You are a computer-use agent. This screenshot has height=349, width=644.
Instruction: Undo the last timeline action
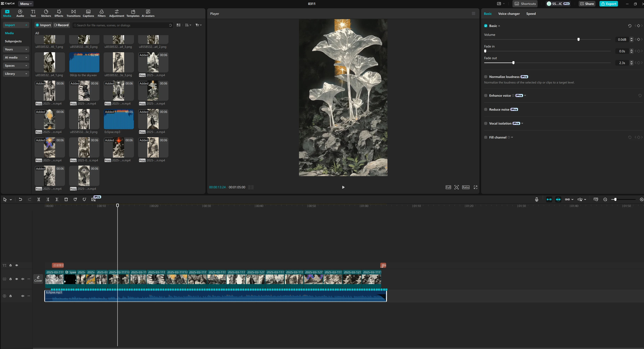(20, 199)
